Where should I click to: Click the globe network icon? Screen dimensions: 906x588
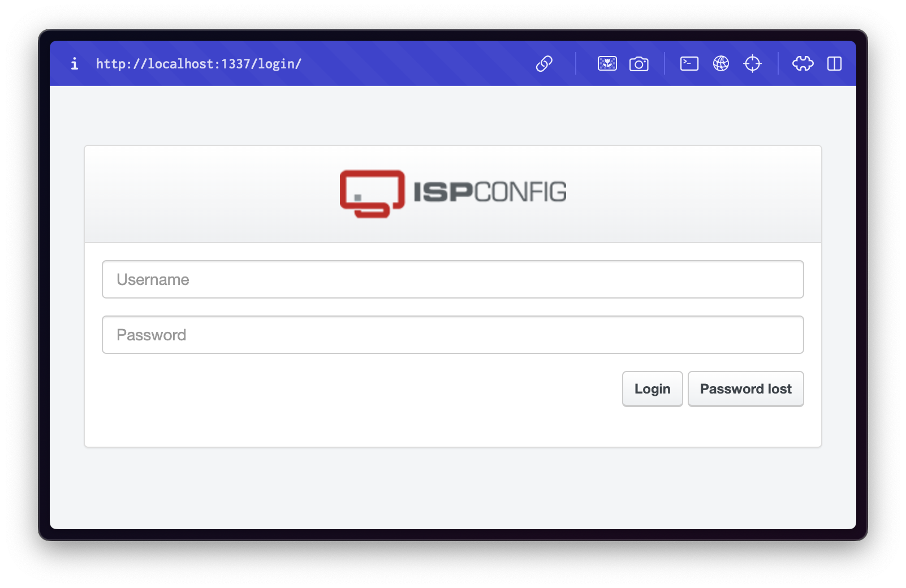[x=721, y=64]
